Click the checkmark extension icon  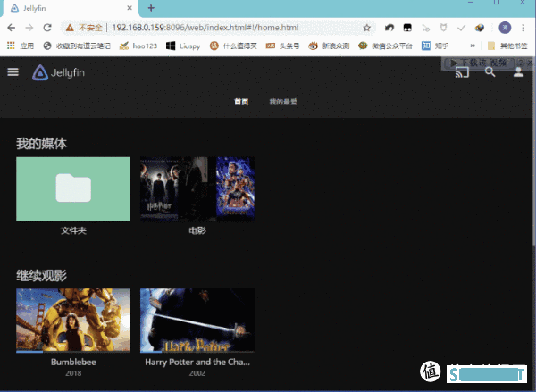coord(462,28)
